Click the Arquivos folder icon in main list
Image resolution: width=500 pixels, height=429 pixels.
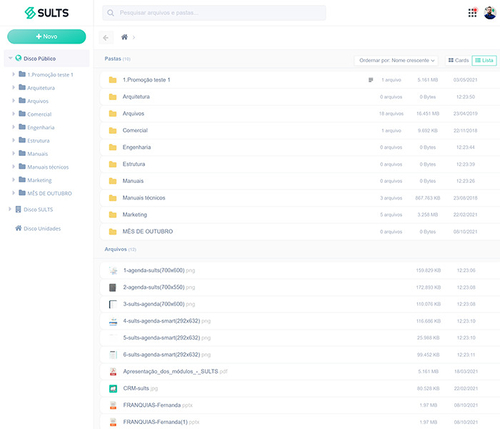[x=113, y=114]
